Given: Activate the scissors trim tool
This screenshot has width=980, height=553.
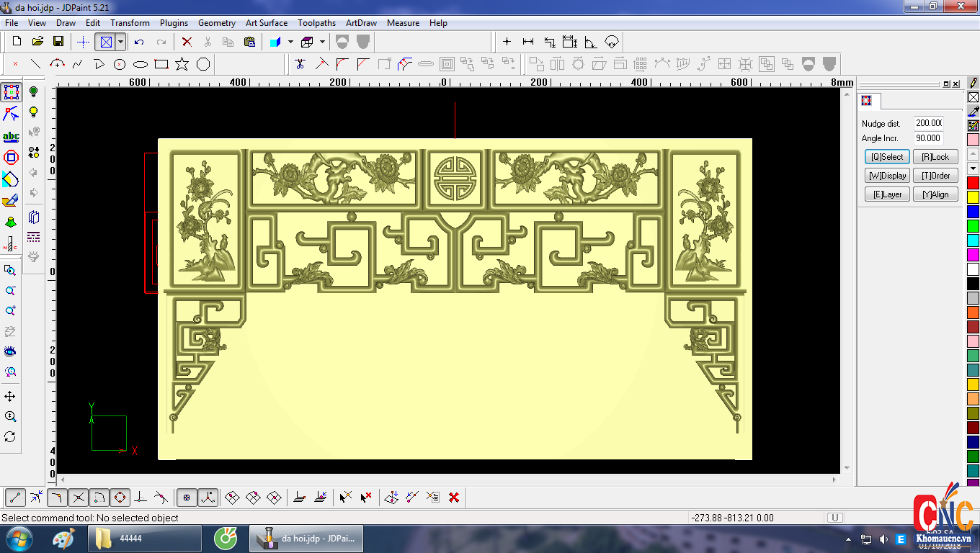Looking at the screenshot, I should click(300, 64).
